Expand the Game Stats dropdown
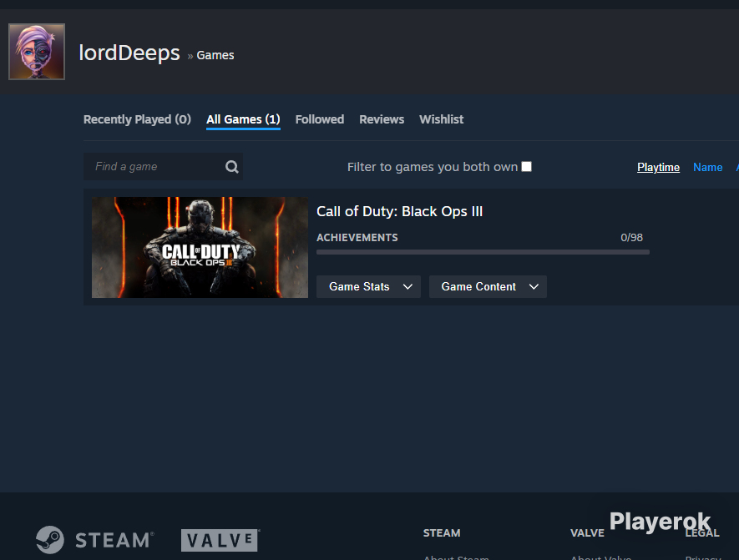739x560 pixels. 368,286
